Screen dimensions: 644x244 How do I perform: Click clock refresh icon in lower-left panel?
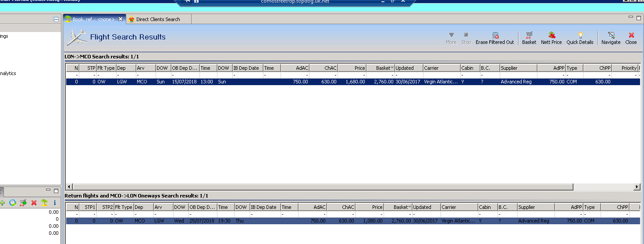click(12, 203)
